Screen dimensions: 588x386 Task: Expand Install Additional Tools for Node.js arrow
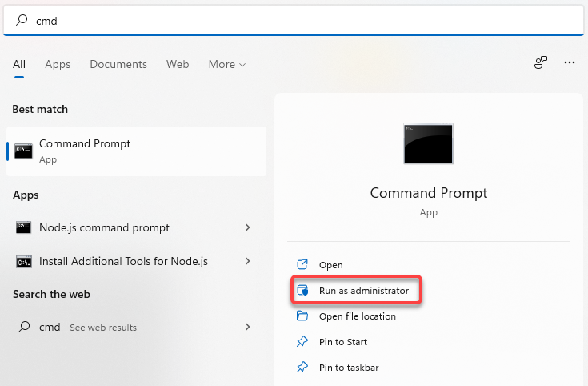click(x=248, y=261)
